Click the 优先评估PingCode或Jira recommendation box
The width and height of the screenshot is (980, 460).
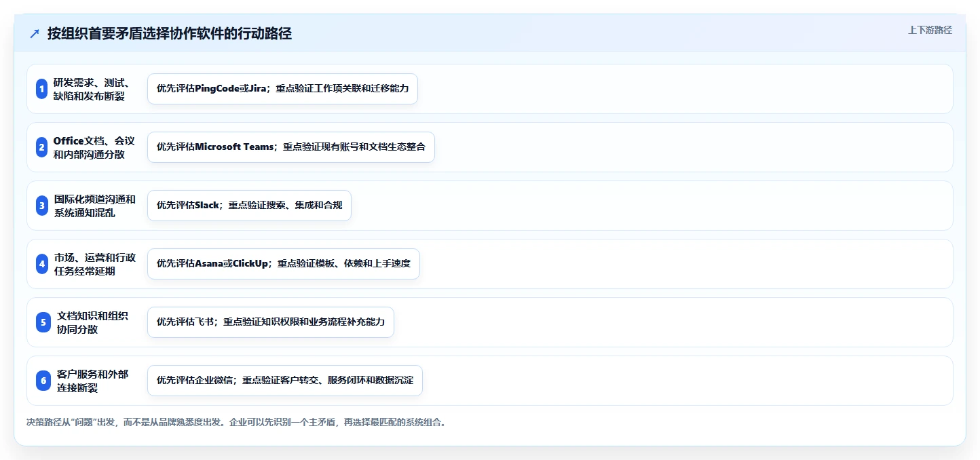click(282, 89)
